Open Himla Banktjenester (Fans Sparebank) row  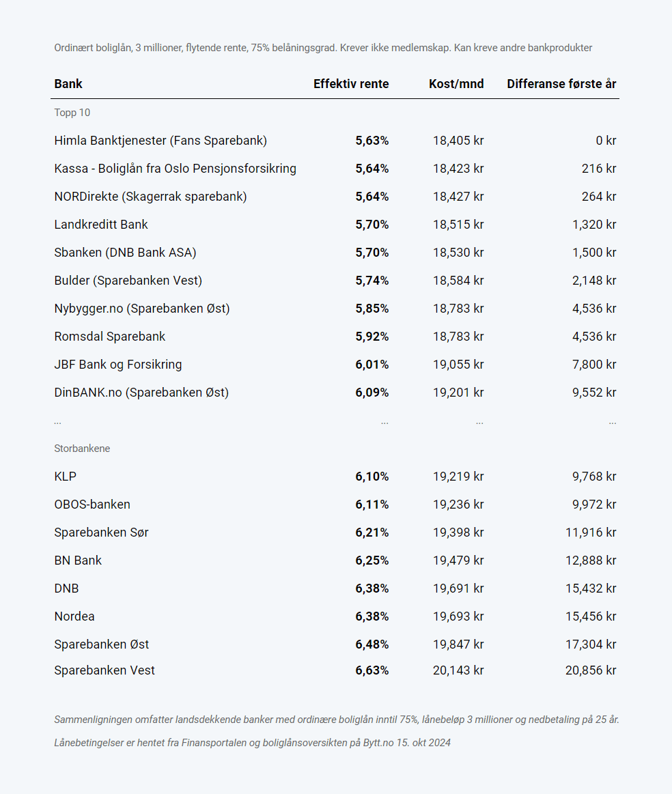click(x=160, y=141)
